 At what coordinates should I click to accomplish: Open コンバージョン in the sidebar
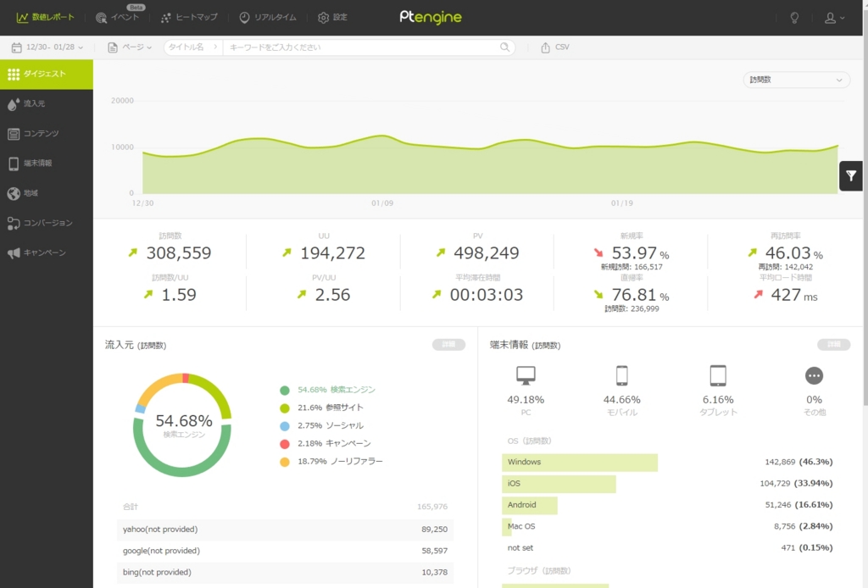(x=47, y=223)
